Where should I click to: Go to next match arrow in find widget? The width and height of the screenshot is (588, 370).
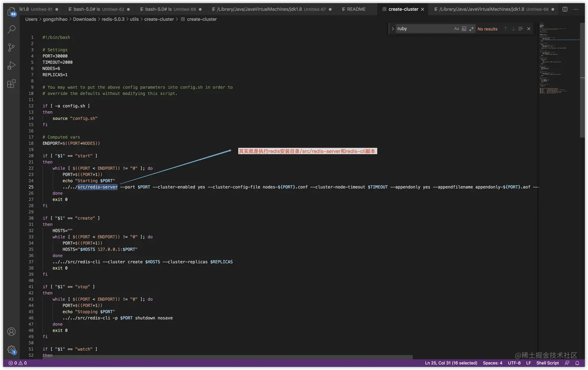513,29
